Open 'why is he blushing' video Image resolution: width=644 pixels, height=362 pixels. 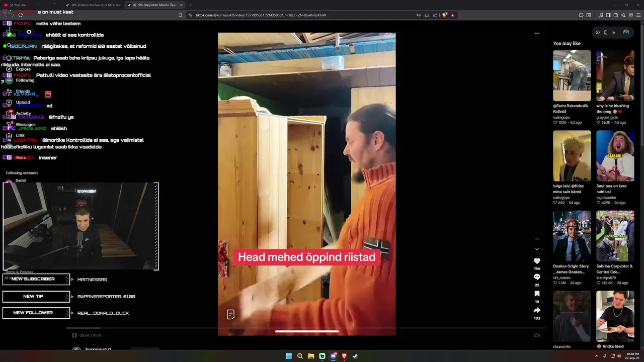click(x=615, y=76)
